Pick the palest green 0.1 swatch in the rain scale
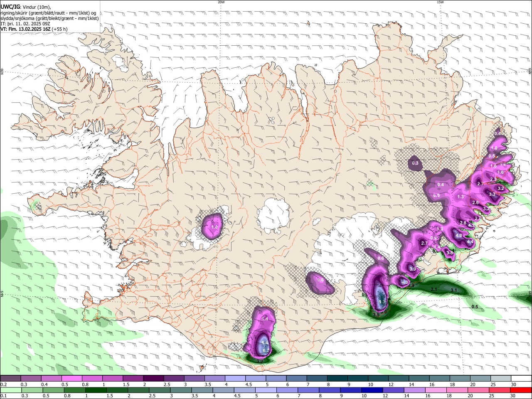532x399 pixels. (10, 390)
